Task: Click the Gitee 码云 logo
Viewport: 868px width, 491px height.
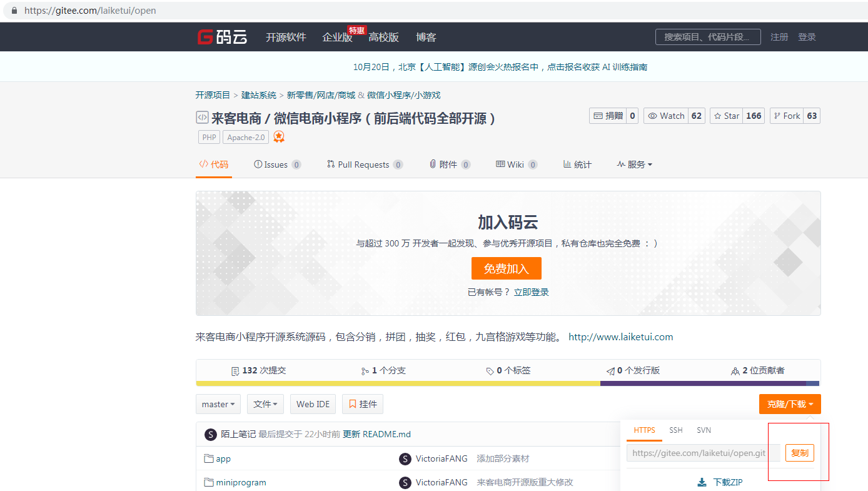Action: pyautogui.click(x=222, y=37)
